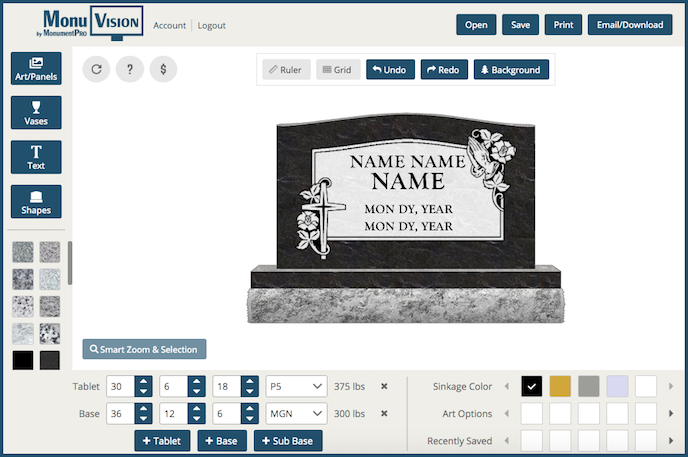
Task: Open help with the question mark icon
Action: pyautogui.click(x=130, y=69)
